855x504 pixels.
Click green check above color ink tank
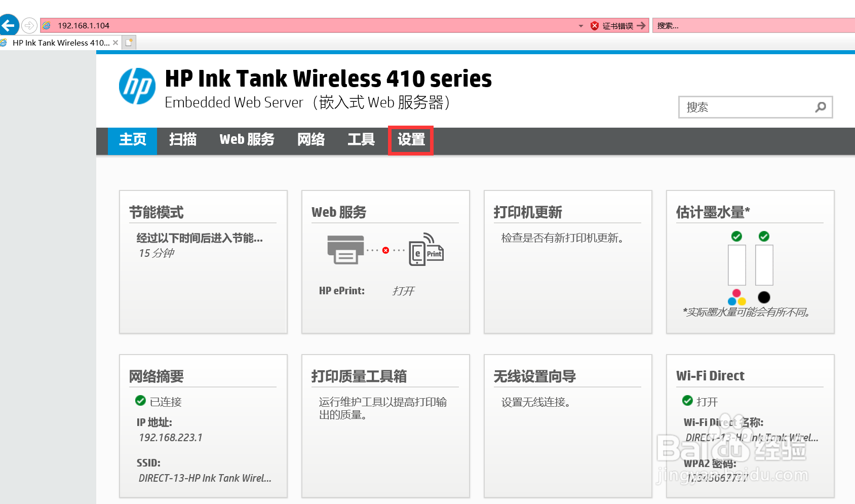[736, 237]
